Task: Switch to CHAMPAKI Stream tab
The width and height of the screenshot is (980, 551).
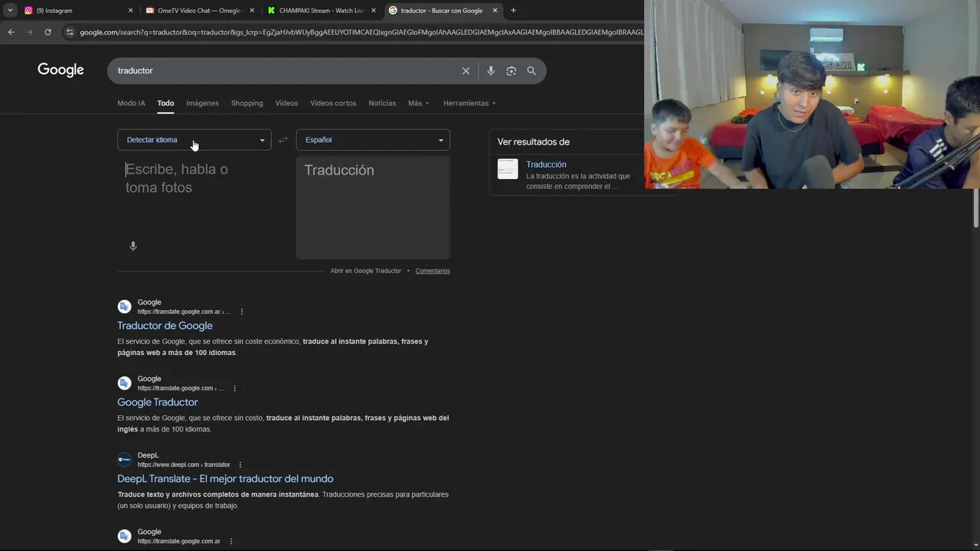Action: point(320,11)
